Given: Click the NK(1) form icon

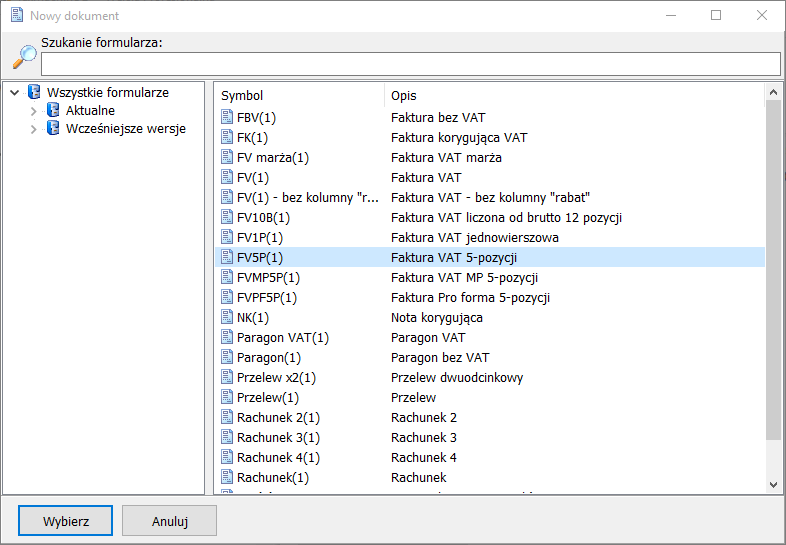Looking at the screenshot, I should pos(226,318).
